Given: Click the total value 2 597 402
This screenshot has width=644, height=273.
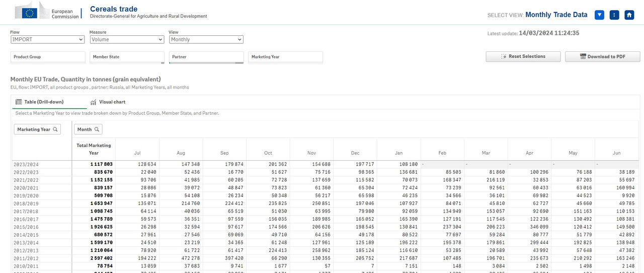Looking at the screenshot, I should click(102, 258).
